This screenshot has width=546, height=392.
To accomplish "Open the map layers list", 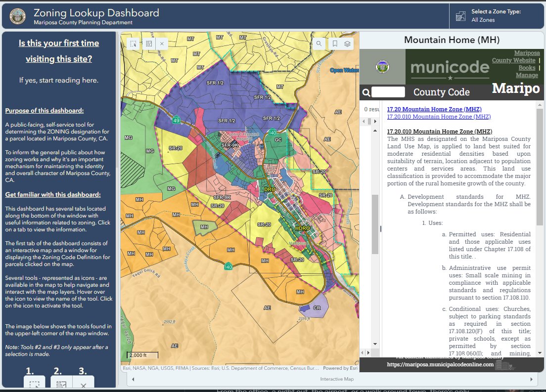I will tap(347, 44).
